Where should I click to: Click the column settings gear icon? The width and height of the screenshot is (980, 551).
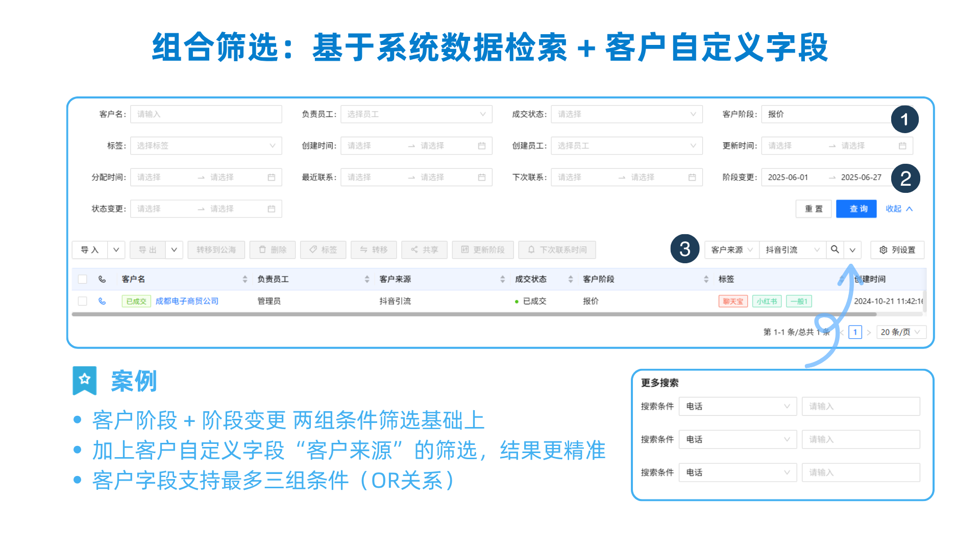(x=884, y=250)
